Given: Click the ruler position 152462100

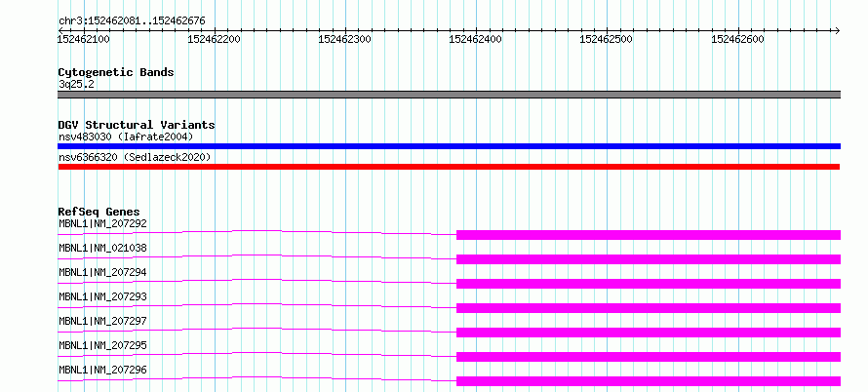Looking at the screenshot, I should point(84,39).
